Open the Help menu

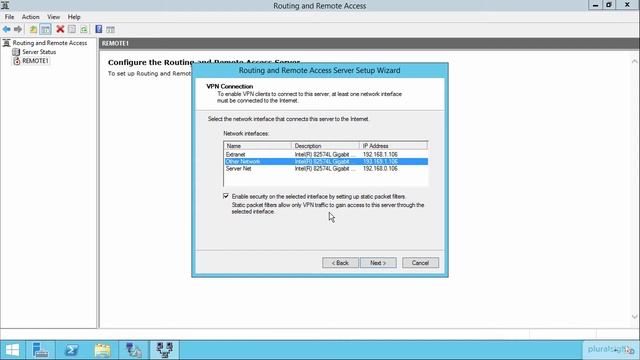74,17
